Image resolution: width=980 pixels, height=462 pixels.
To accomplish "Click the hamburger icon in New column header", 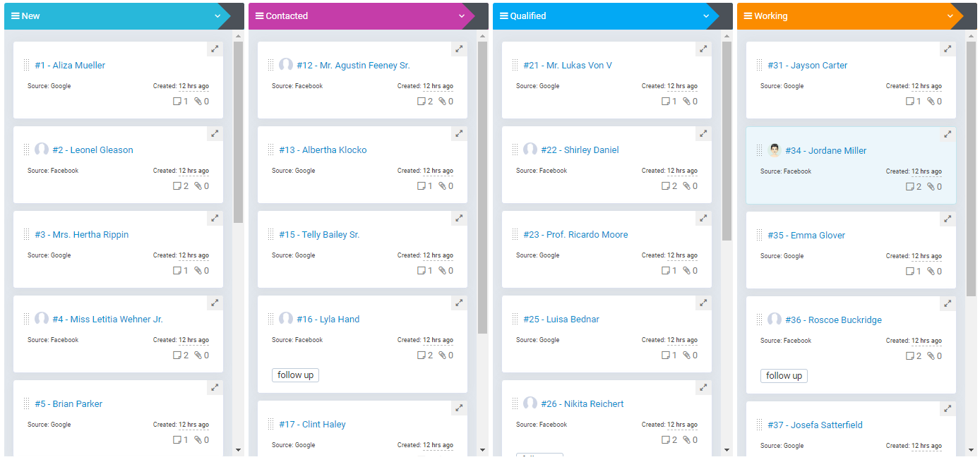I will tap(16, 16).
